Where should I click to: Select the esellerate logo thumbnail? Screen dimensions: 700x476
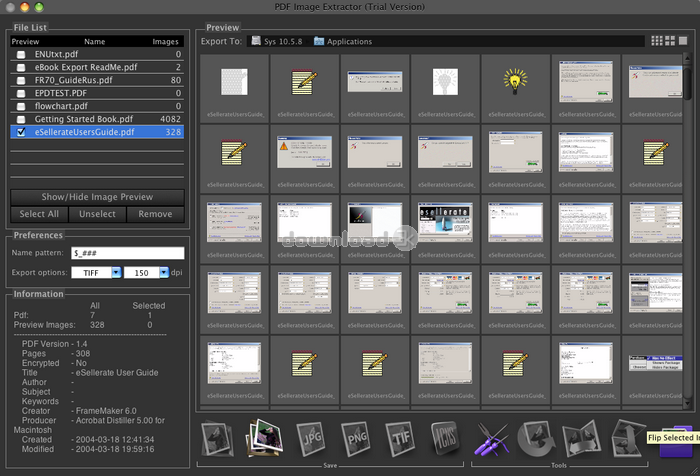coord(445,222)
